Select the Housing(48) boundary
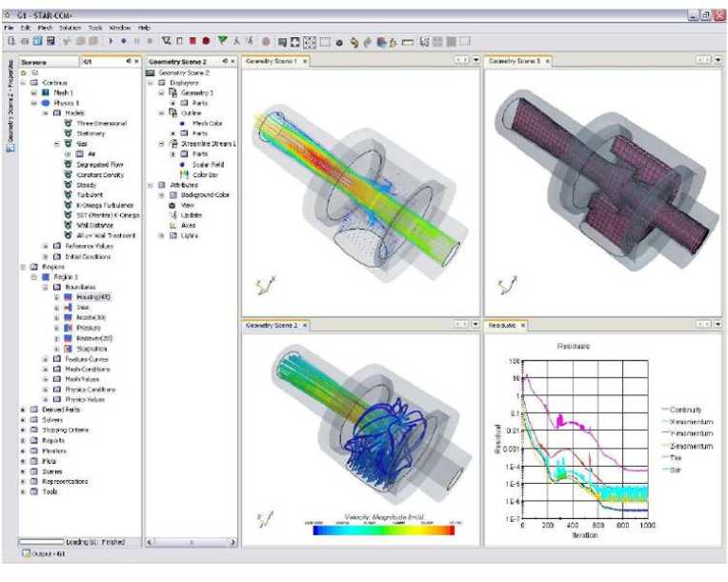Screen dimensions: 728x582 (x=93, y=297)
